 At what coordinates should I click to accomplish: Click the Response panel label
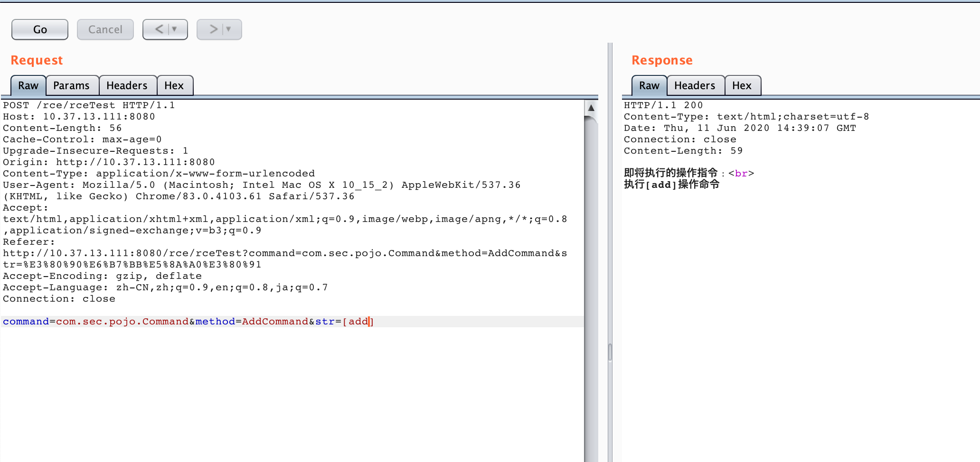[x=661, y=60]
